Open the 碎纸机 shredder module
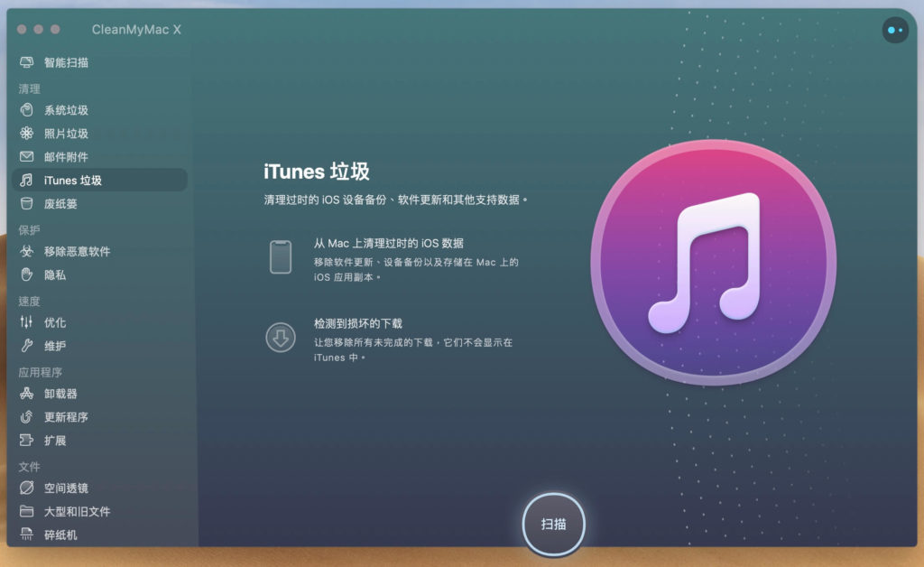The image size is (924, 567). click(60, 535)
